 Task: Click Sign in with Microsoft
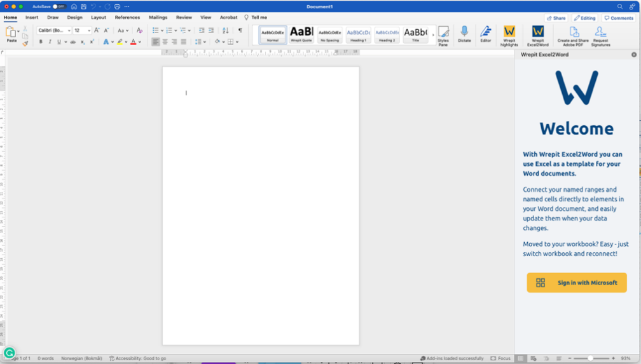pos(577,283)
